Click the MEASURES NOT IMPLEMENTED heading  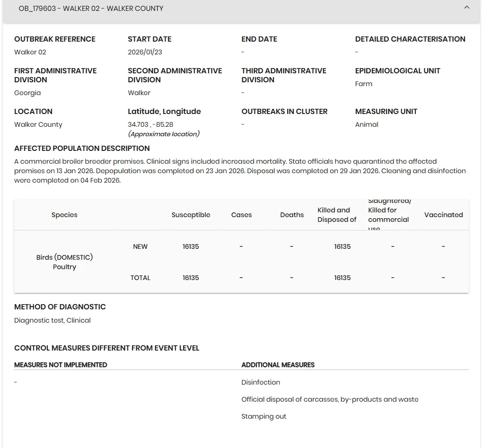click(x=61, y=365)
